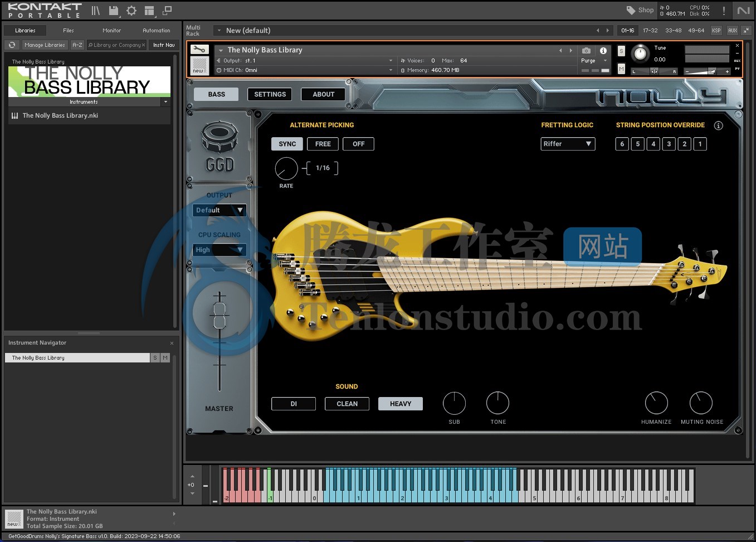
Task: Click the Instr Nav button
Action: coord(164,45)
